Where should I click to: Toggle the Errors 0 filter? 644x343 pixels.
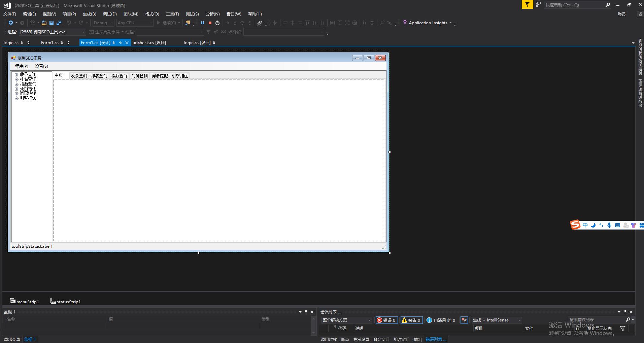386,320
